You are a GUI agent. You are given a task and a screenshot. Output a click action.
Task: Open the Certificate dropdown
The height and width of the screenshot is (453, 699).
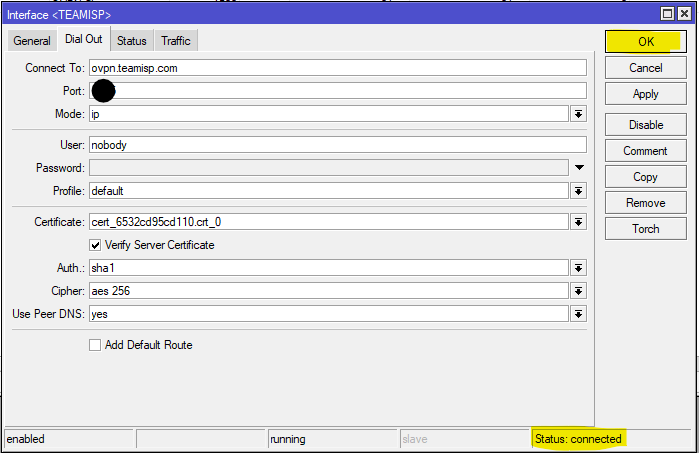[x=578, y=222]
